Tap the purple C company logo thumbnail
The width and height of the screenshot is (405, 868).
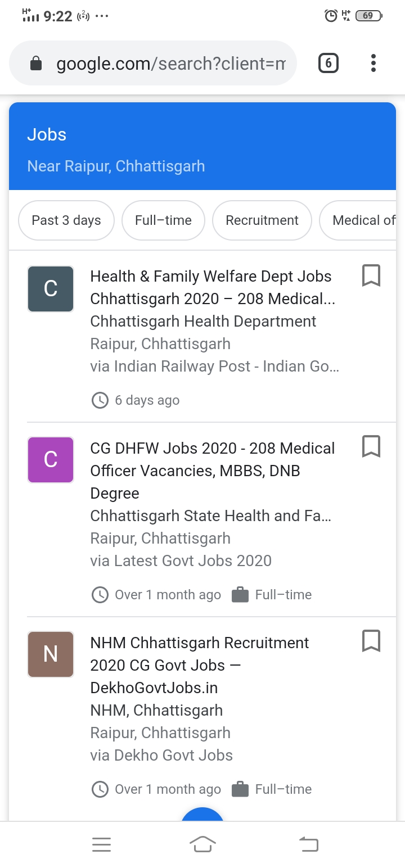click(51, 460)
